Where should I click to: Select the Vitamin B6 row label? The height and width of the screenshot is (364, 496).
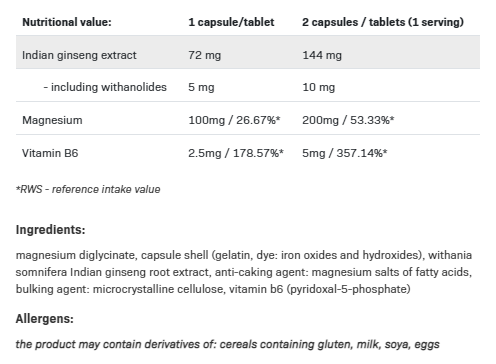(x=50, y=153)
